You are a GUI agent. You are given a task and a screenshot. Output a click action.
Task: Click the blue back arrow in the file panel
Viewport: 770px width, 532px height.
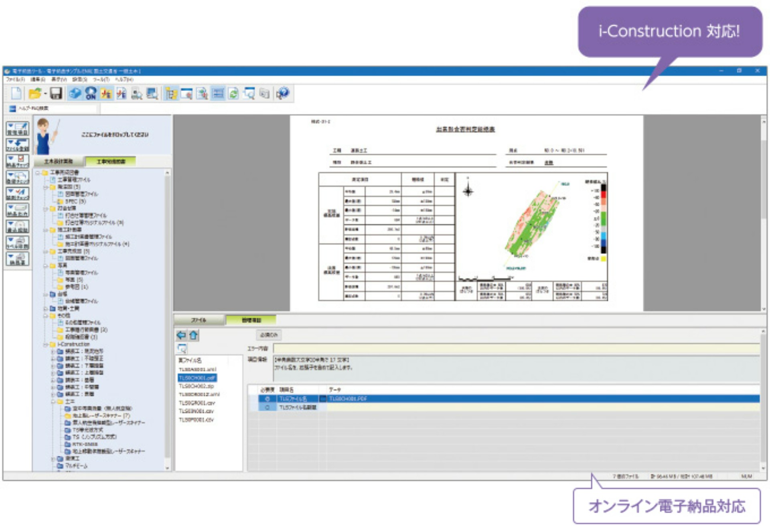pos(181,335)
